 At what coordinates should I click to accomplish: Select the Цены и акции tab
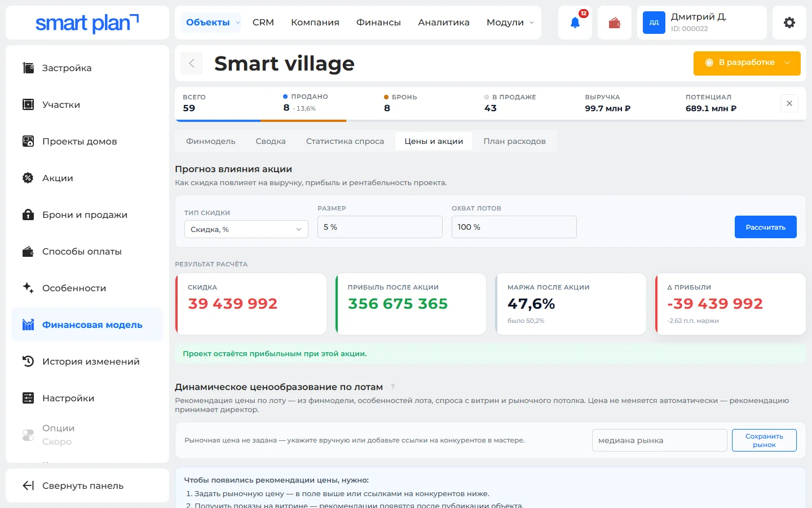point(434,141)
